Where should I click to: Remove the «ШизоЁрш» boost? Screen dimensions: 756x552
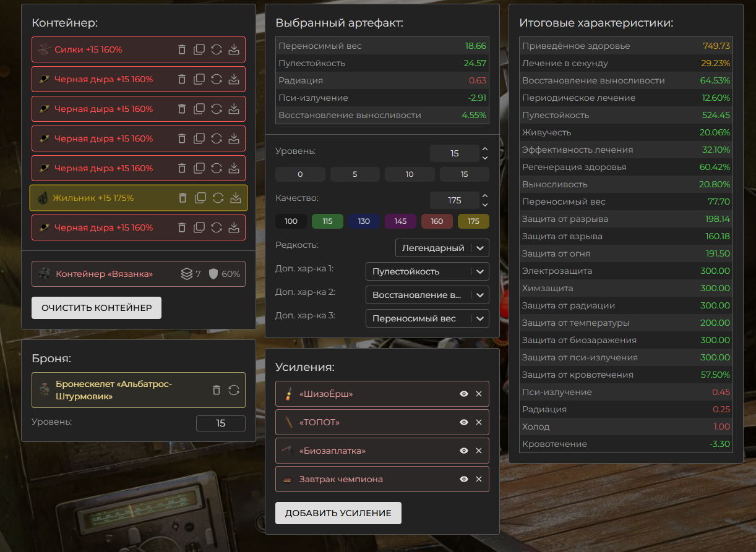pyautogui.click(x=478, y=394)
